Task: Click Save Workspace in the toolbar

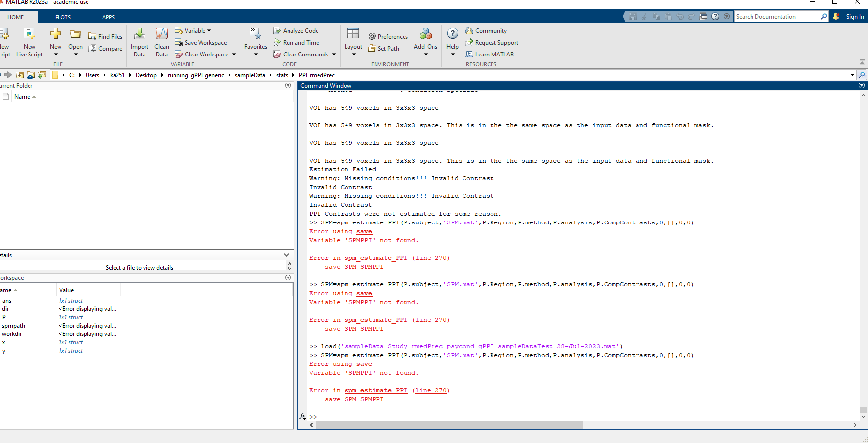Action: coord(201,43)
